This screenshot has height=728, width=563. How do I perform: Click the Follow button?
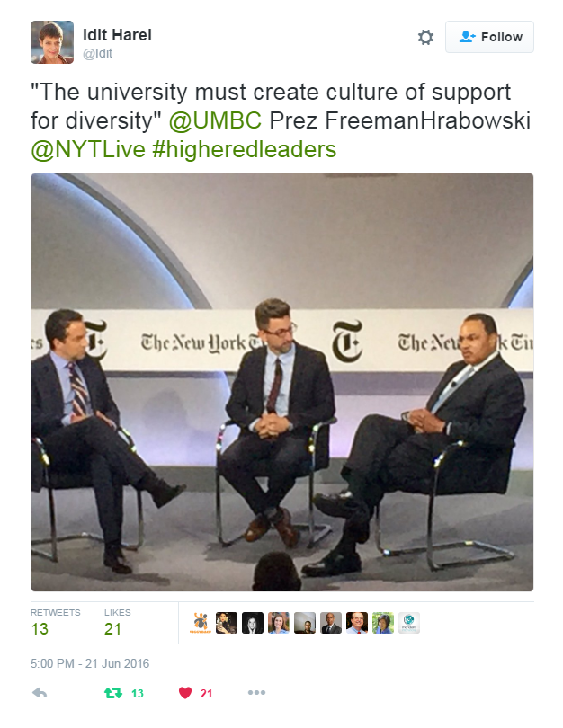tap(489, 37)
